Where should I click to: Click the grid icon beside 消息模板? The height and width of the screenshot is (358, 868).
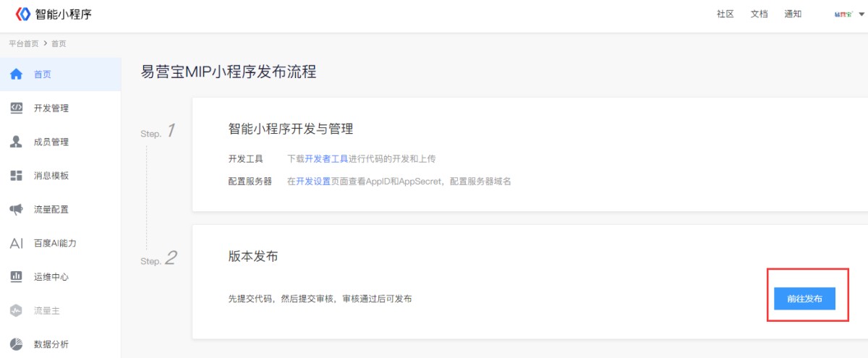pos(16,176)
